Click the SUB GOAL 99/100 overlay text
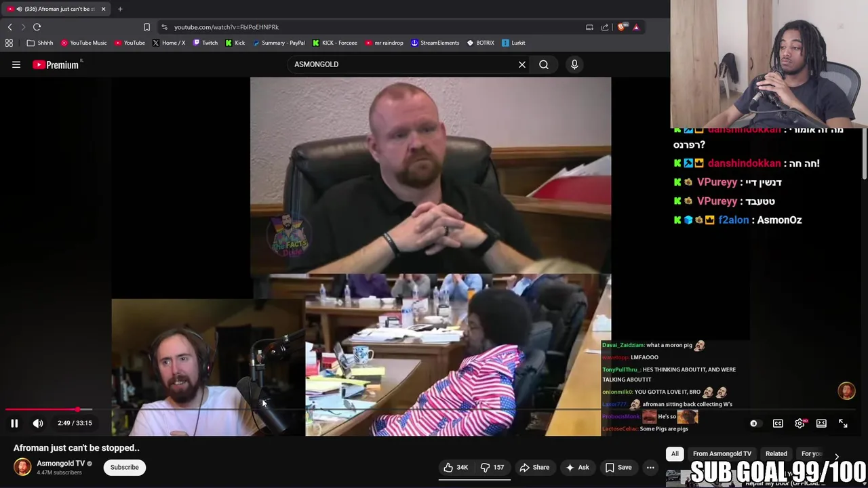The height and width of the screenshot is (488, 868). click(778, 471)
